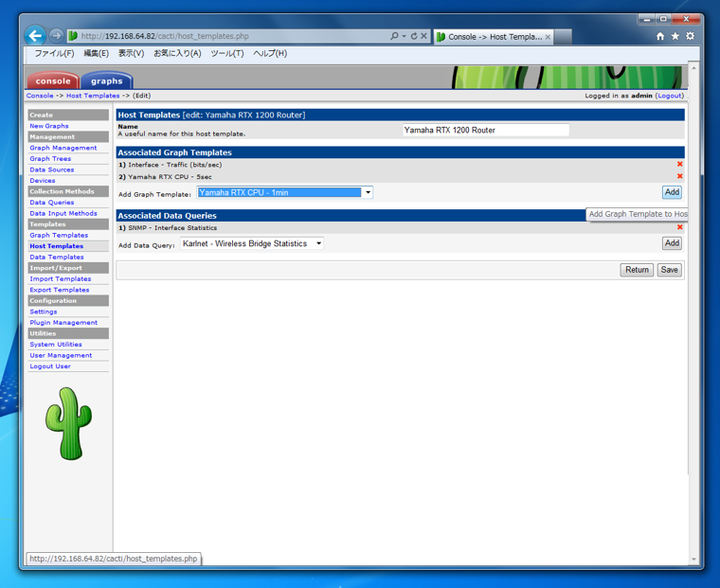Click the Host Templates breadcrumb link
Image resolution: width=720 pixels, height=588 pixels.
pyautogui.click(x=93, y=96)
